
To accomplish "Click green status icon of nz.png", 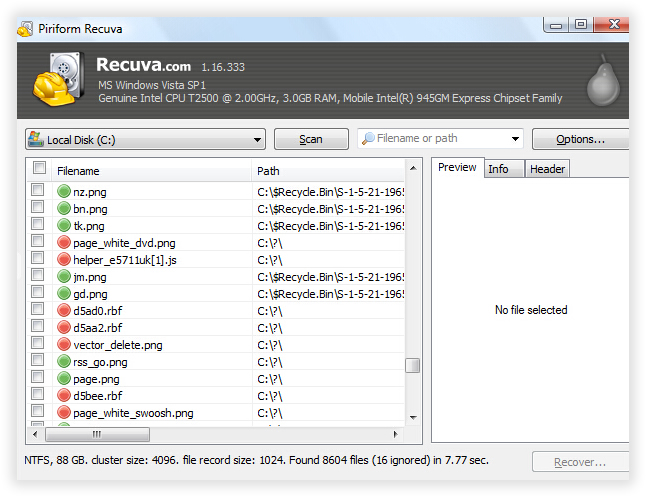I will [64, 191].
